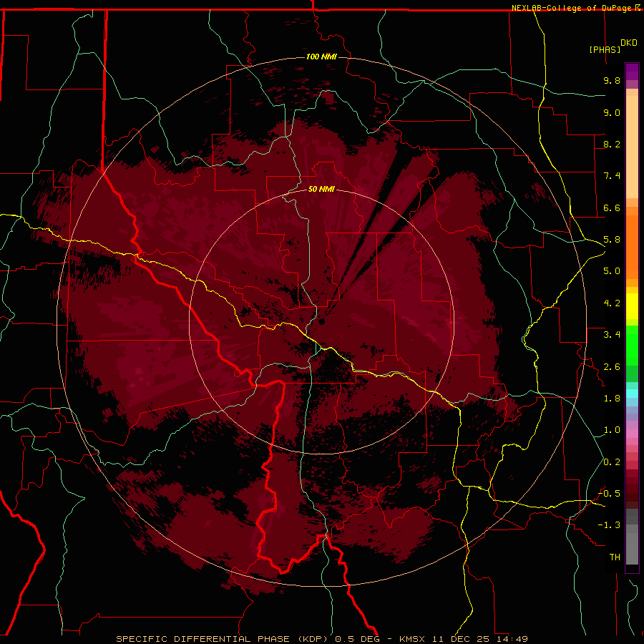Screen dimensions: 644x644
Task: Click the NEXLAB-College of DuPage credit text
Action: click(x=572, y=8)
